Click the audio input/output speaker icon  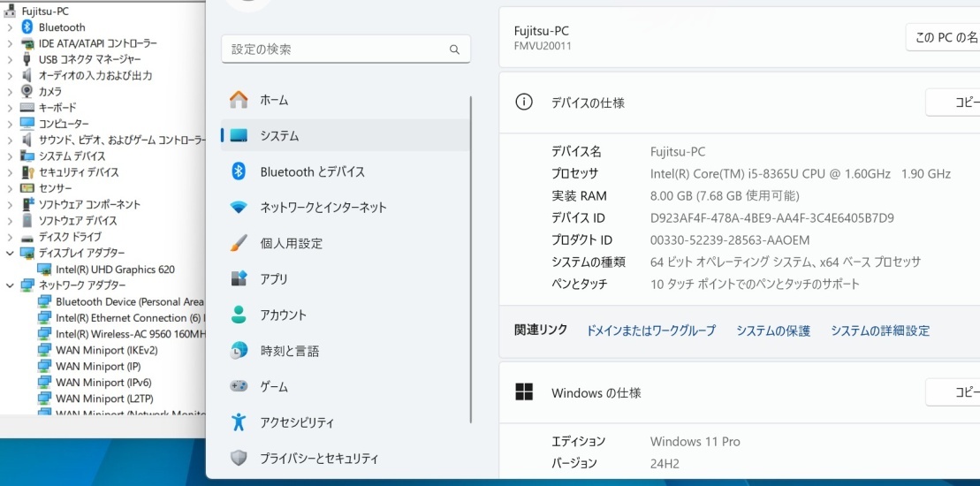pyautogui.click(x=27, y=75)
